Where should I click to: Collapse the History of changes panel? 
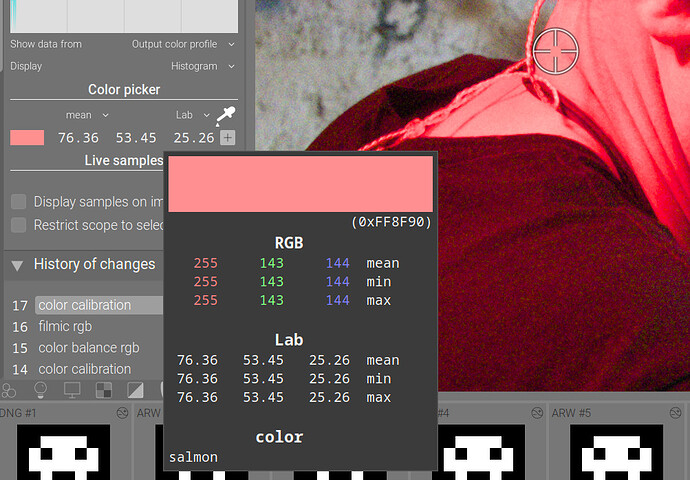pyautogui.click(x=17, y=265)
